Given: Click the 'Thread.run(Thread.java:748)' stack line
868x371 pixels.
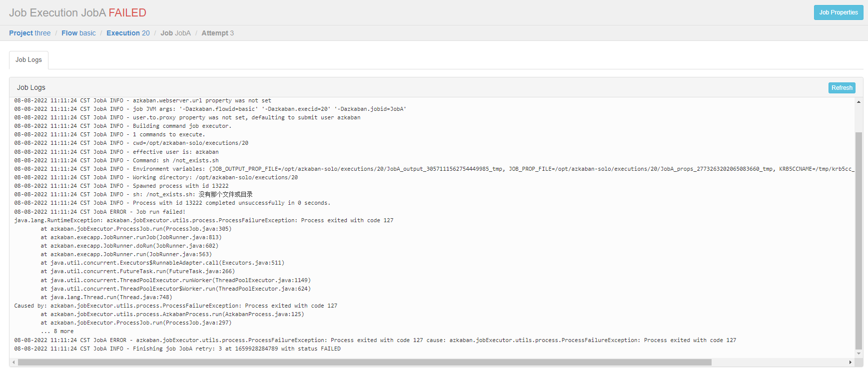Looking at the screenshot, I should 106,297.
